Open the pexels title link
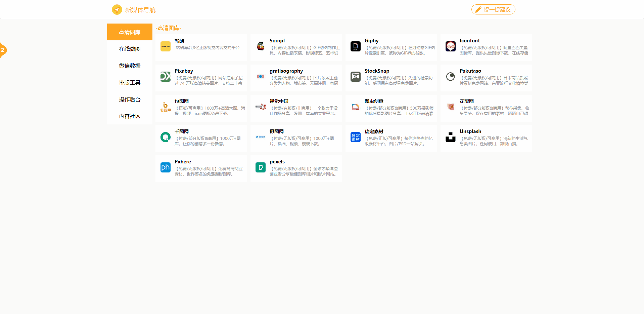The width and height of the screenshot is (644, 314). tap(277, 162)
